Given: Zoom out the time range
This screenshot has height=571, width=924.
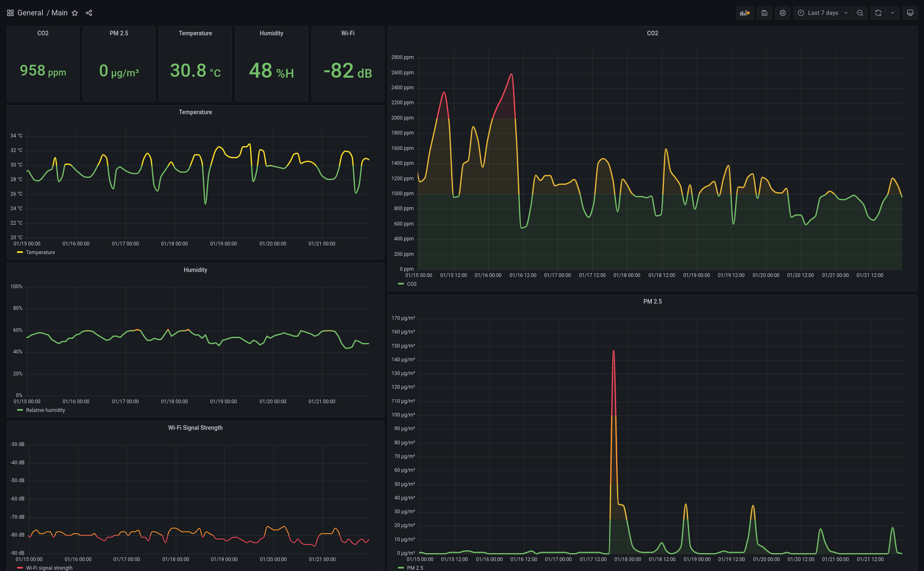Looking at the screenshot, I should (860, 13).
